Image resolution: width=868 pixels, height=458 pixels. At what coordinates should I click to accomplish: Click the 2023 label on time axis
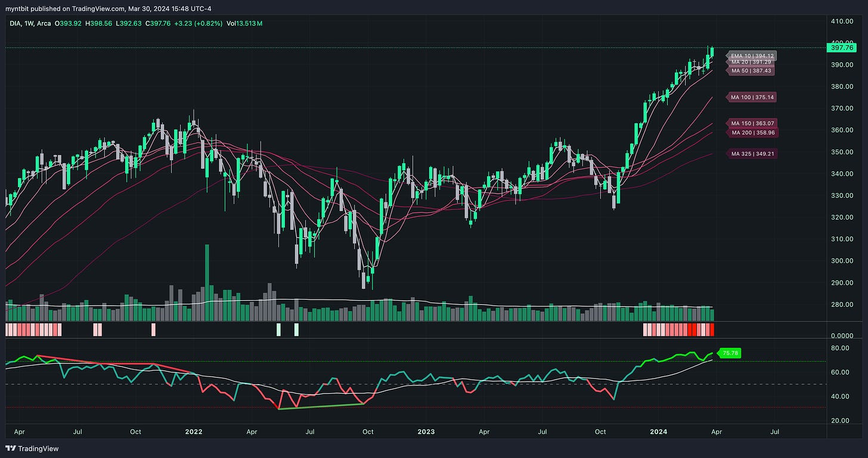coord(426,431)
